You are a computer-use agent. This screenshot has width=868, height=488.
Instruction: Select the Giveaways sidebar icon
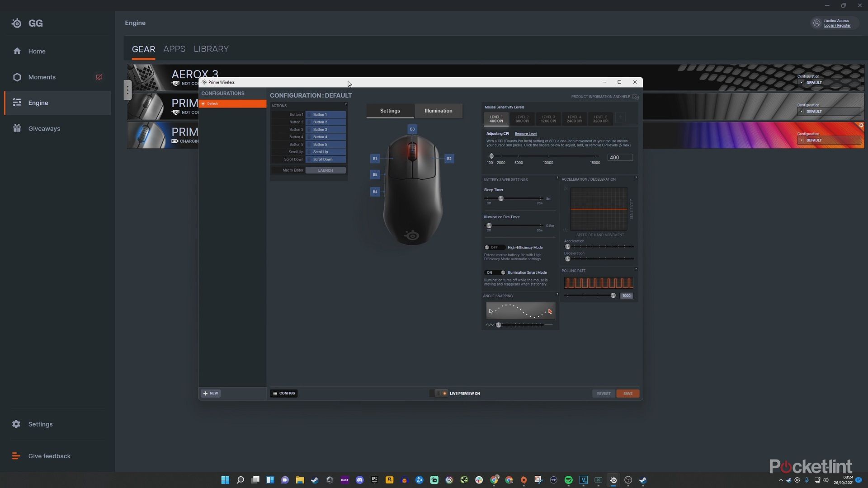point(17,128)
